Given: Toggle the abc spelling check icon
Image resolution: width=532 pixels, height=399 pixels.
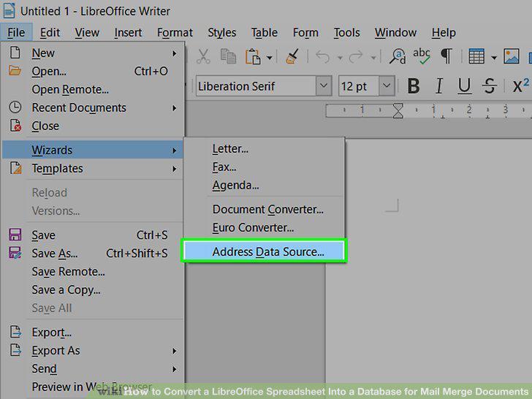Looking at the screenshot, I should click(422, 56).
